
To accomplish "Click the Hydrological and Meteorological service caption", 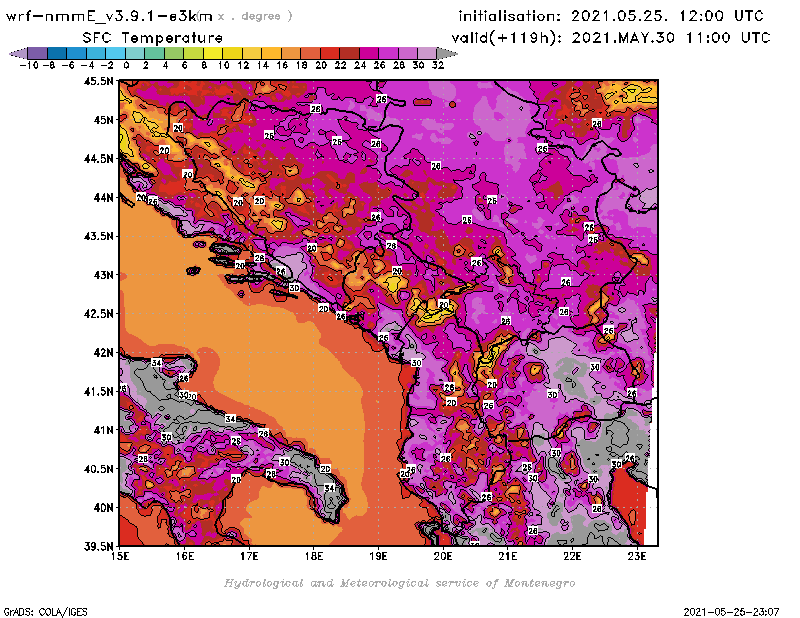I will [x=399, y=583].
